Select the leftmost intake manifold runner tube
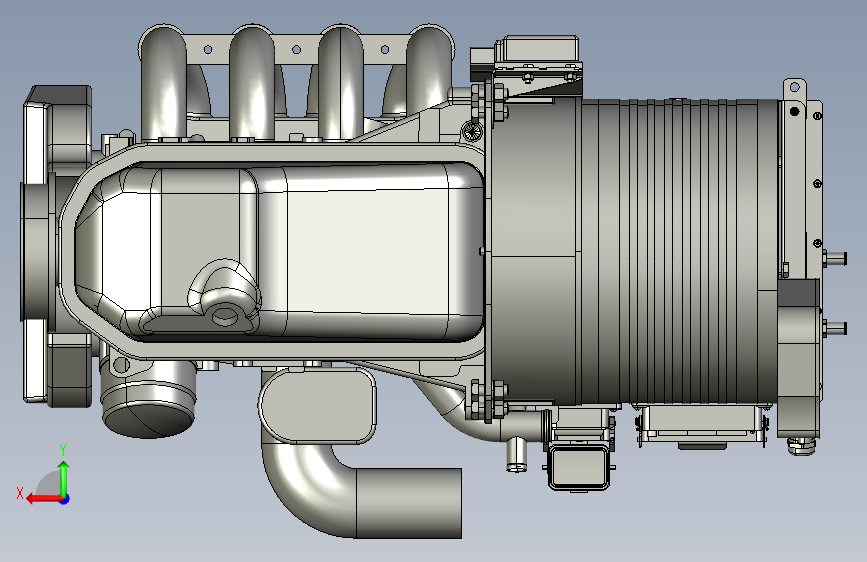This screenshot has height=562, width=867. pos(164,83)
